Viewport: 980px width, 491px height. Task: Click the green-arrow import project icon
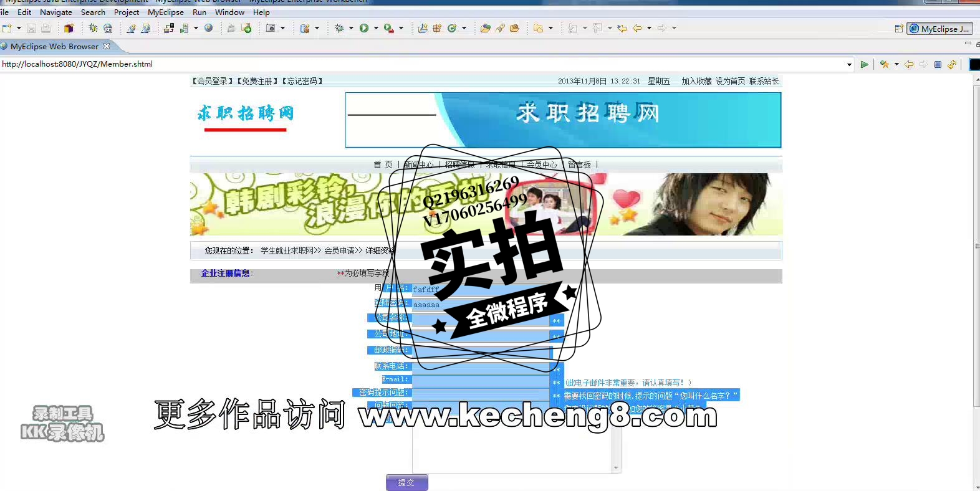[246, 28]
